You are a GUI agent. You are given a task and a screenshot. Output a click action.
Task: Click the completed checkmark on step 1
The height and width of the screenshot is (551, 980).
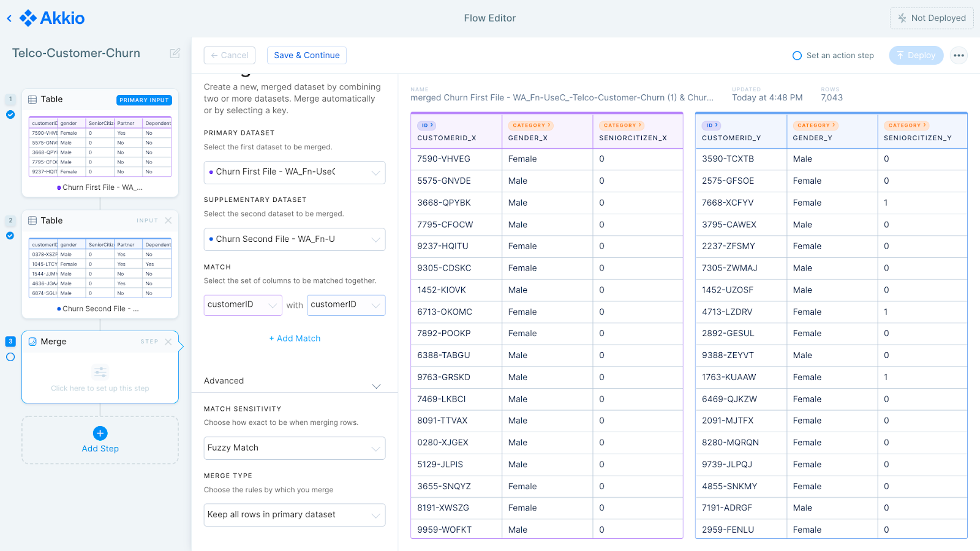(10, 114)
